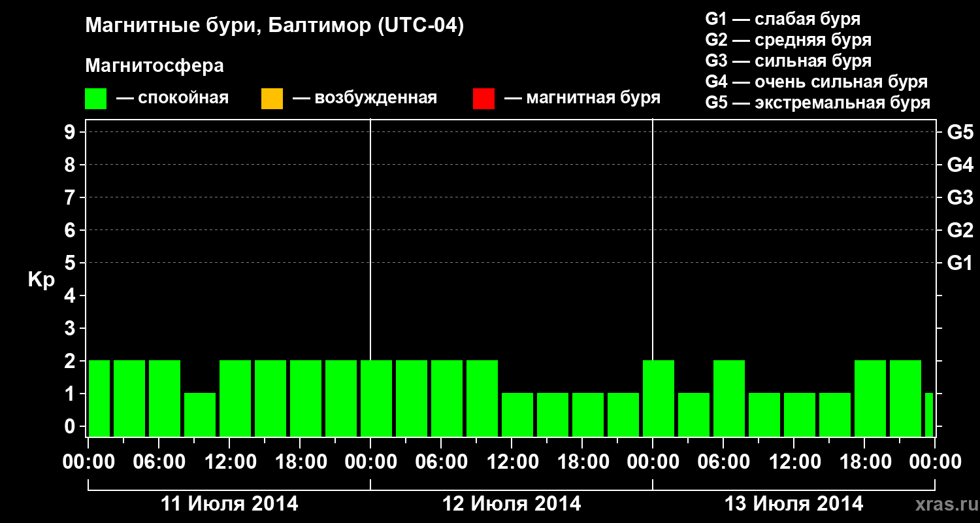980x523 pixels.
Task: Click the Kp 1 bar on 13 Июля 12:00–15:00
Action: coord(800,414)
